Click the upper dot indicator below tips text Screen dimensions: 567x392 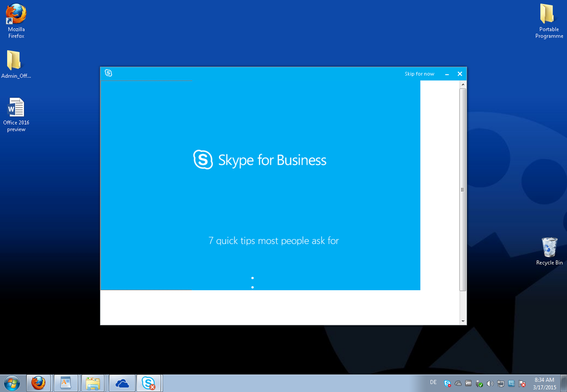(252, 278)
